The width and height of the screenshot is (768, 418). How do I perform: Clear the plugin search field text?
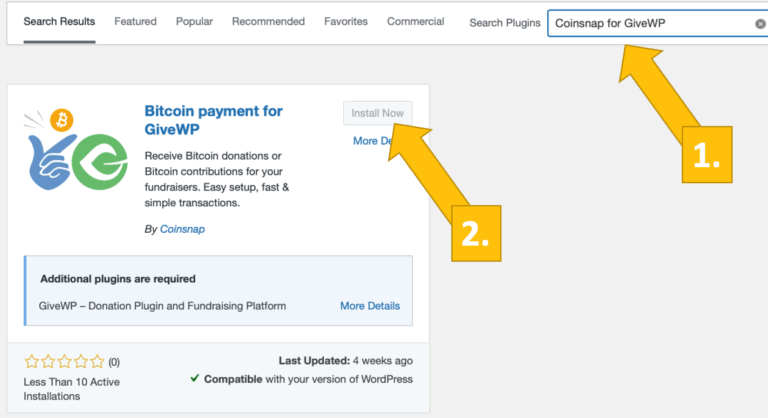point(760,23)
